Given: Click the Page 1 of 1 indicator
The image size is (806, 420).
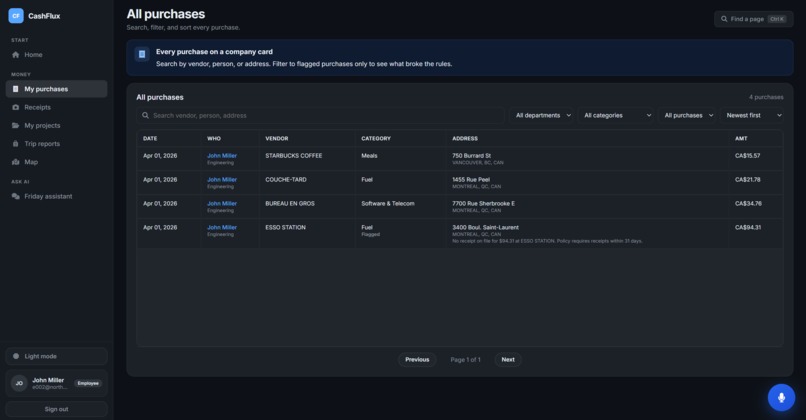Looking at the screenshot, I should coord(465,360).
